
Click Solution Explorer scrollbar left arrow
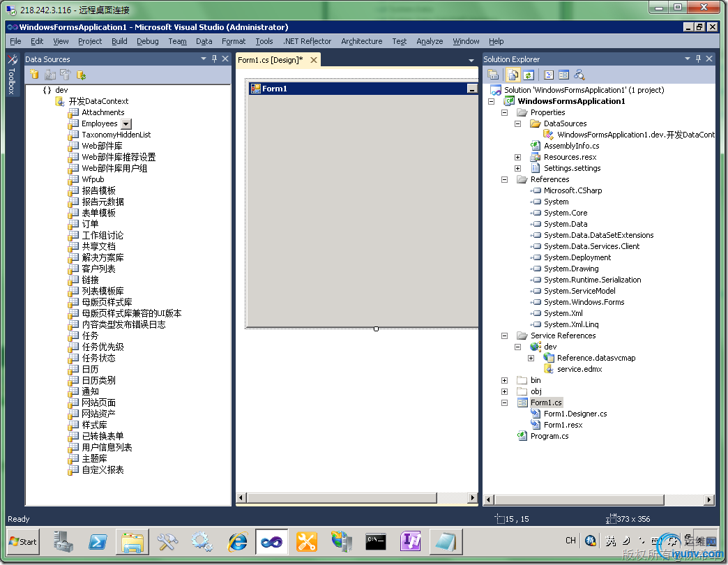[x=488, y=500]
